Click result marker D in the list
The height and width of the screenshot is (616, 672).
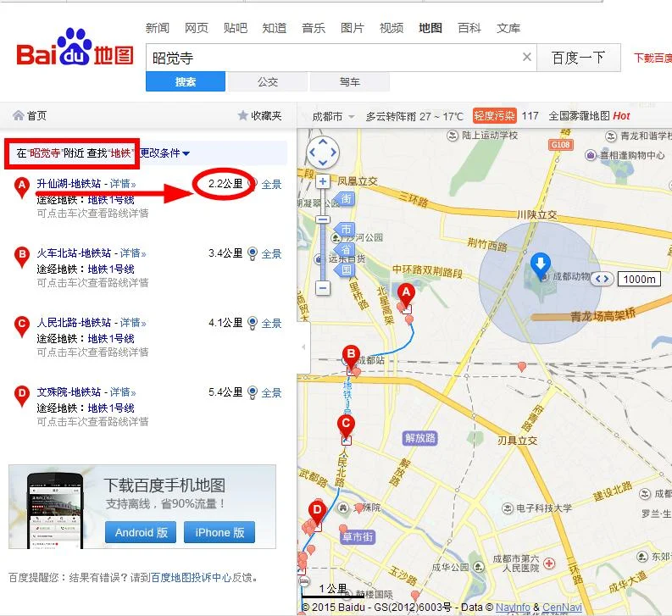pyautogui.click(x=21, y=396)
